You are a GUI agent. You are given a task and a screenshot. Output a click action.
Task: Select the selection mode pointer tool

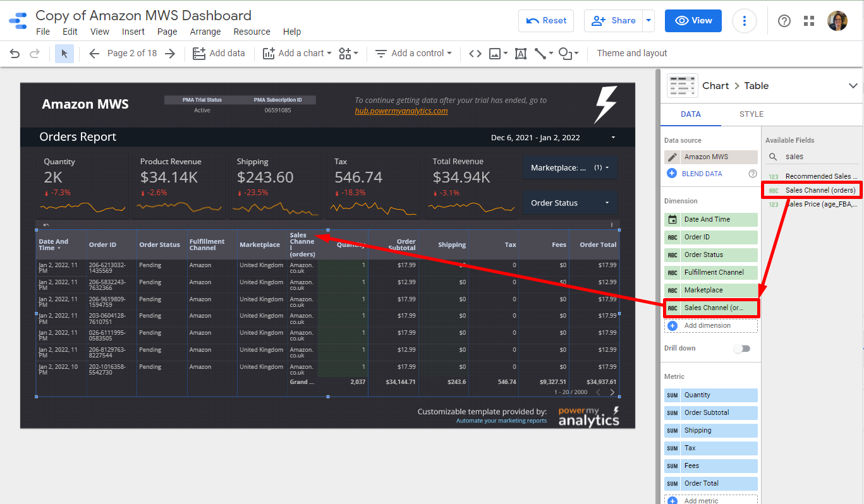(x=64, y=54)
